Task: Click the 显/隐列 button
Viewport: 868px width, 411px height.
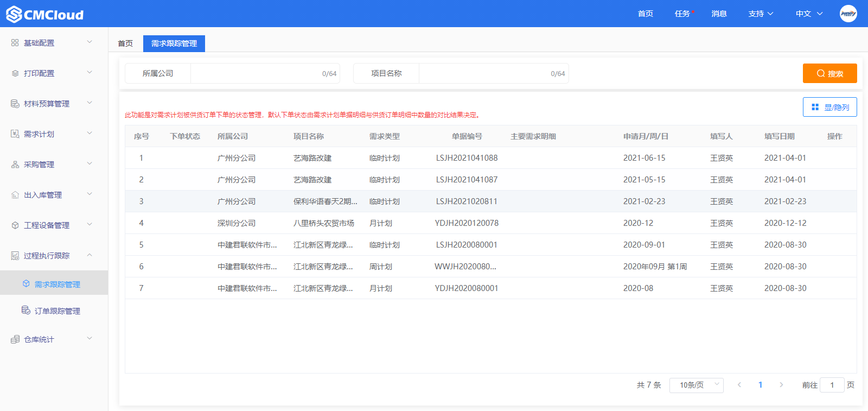Action: [830, 107]
